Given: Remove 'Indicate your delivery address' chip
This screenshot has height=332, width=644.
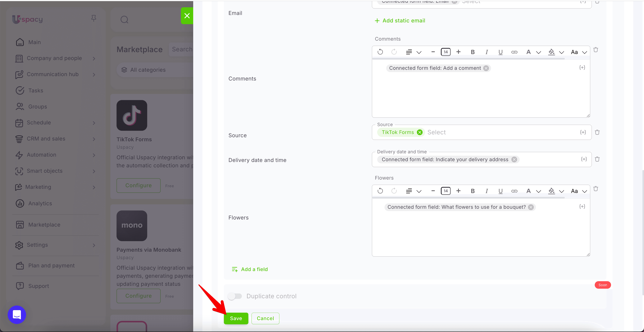Looking at the screenshot, I should click(x=514, y=159).
